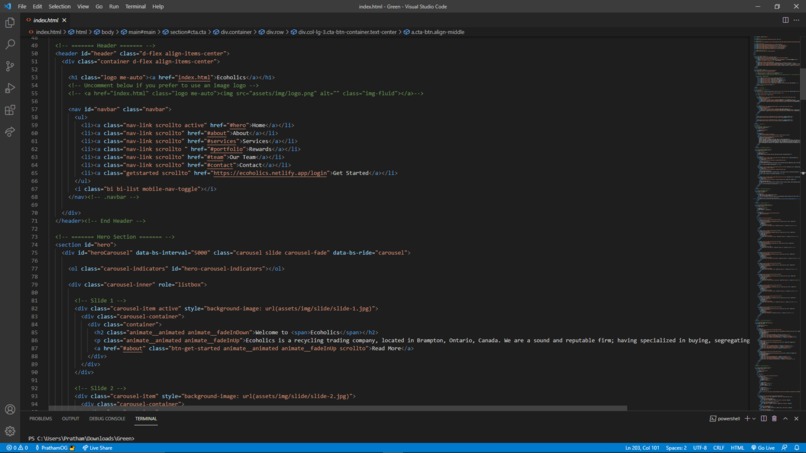Start Live Share from status bar

point(97,448)
